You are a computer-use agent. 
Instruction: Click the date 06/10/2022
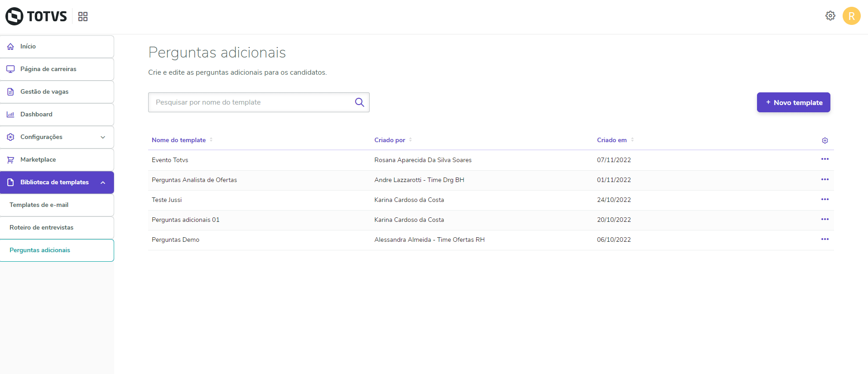pos(614,240)
